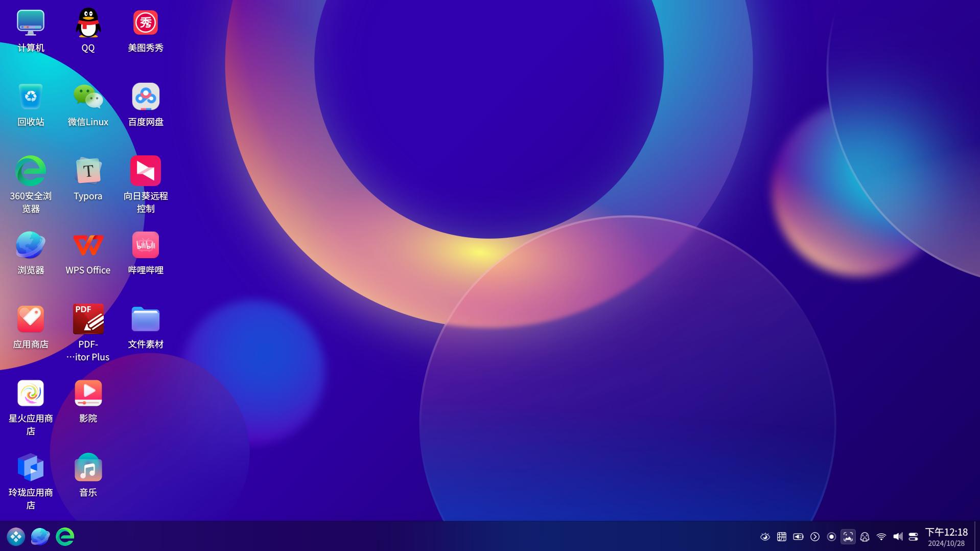The width and height of the screenshot is (980, 551).
Task: Toggle the eye-protection mode tray icon
Action: coord(765,537)
